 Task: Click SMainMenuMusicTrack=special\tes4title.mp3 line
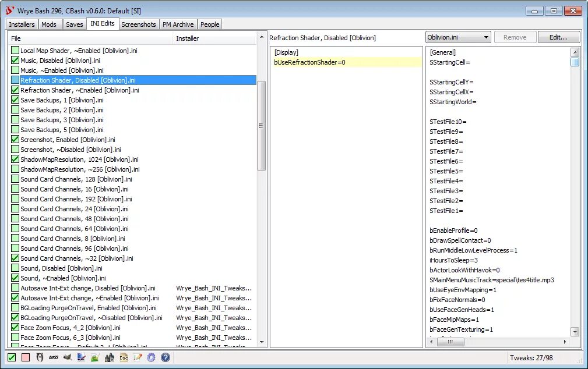tap(492, 280)
